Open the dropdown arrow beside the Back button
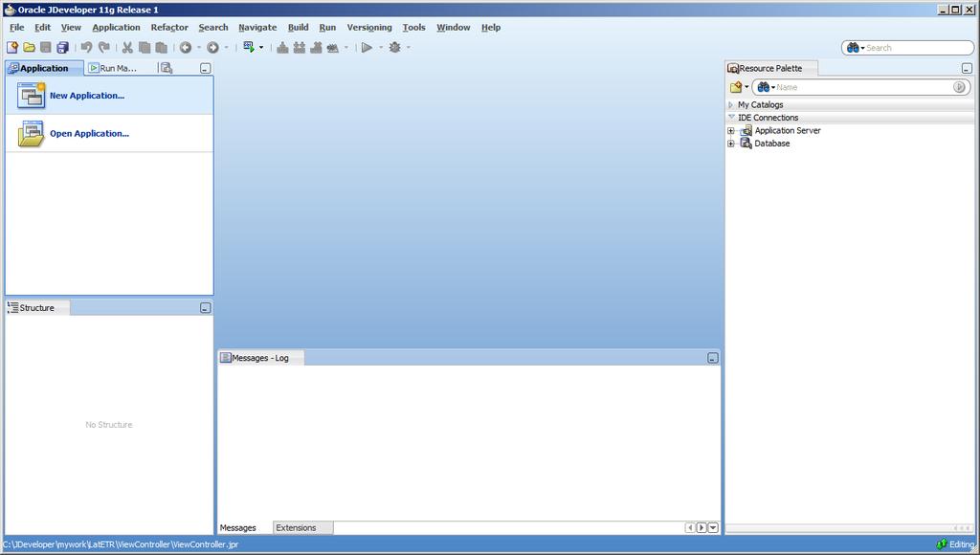Image resolution: width=980 pixels, height=555 pixels. click(199, 48)
